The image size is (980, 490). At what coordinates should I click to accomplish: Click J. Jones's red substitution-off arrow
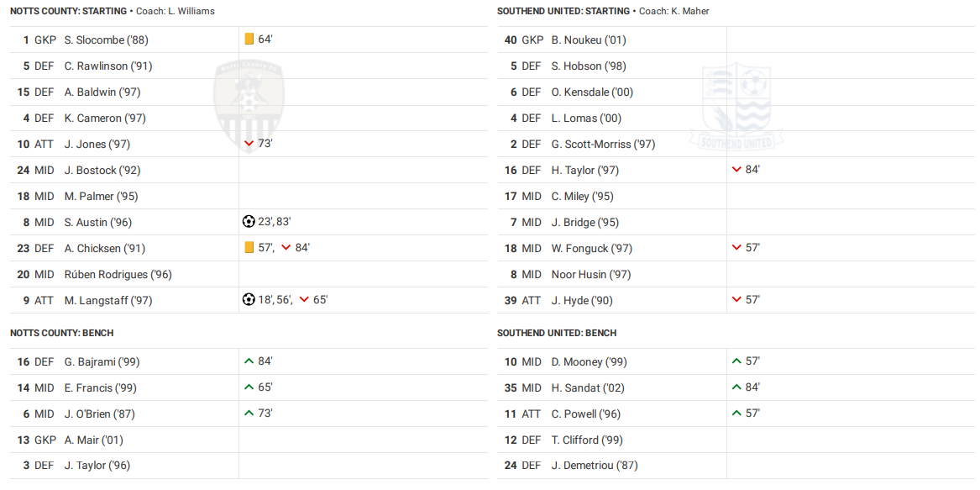pyautogui.click(x=249, y=144)
